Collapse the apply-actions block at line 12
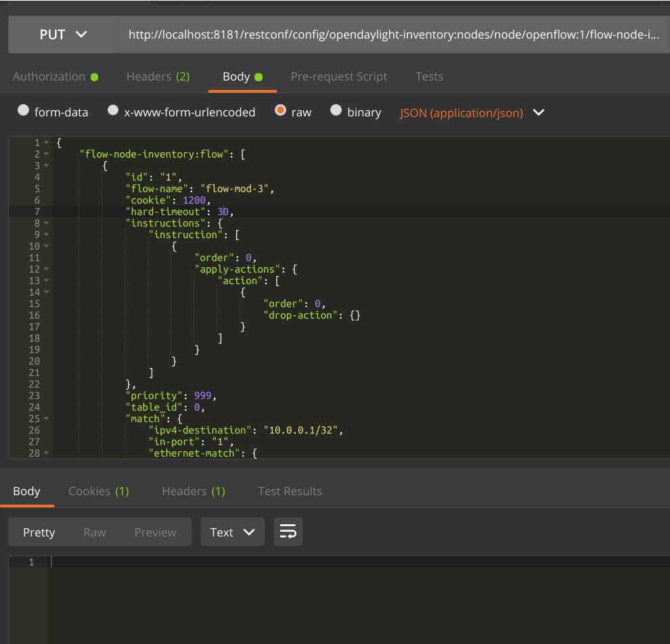 [x=46, y=269]
